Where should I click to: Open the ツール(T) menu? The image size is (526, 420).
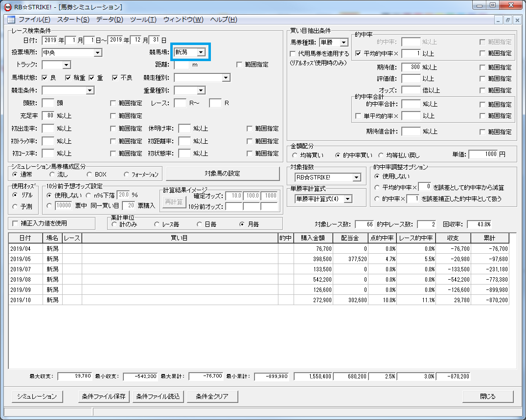(x=143, y=20)
